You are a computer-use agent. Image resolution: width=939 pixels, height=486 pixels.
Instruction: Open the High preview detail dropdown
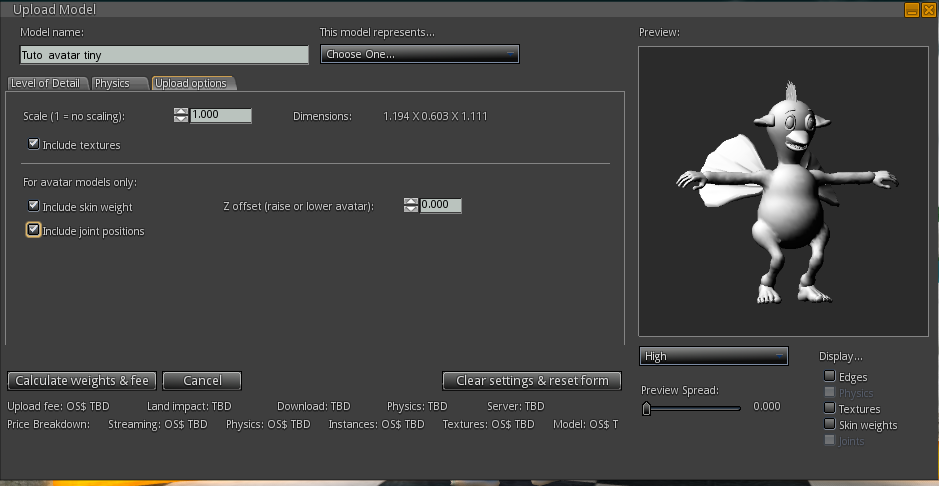(714, 356)
